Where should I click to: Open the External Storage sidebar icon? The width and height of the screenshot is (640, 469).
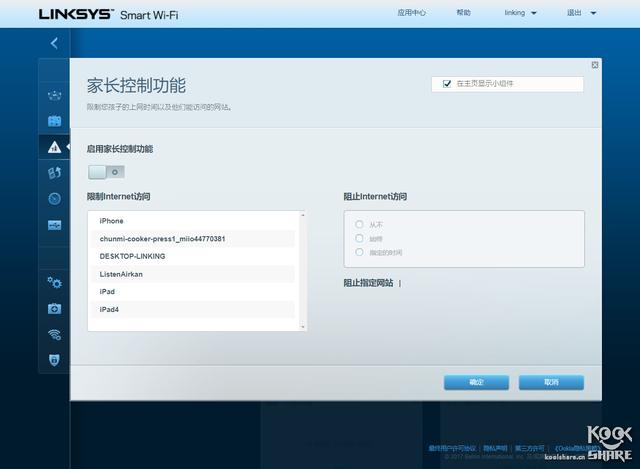point(54,225)
